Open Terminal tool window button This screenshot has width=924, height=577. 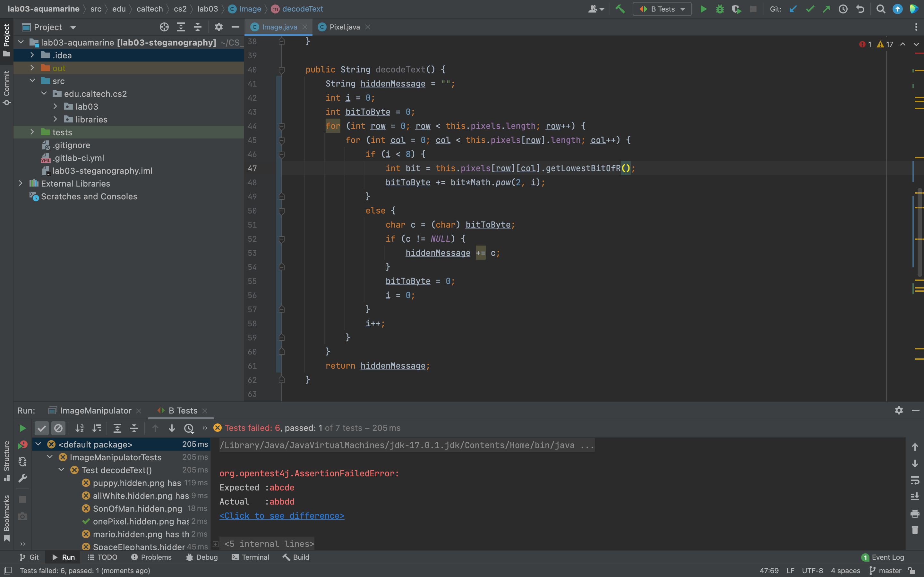coord(251,557)
